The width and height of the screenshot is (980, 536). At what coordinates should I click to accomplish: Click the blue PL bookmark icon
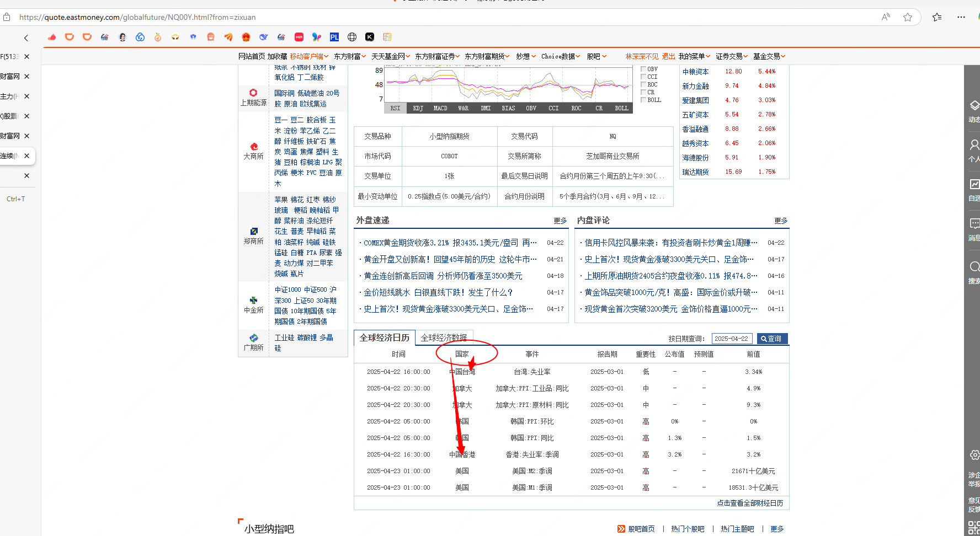pos(334,37)
